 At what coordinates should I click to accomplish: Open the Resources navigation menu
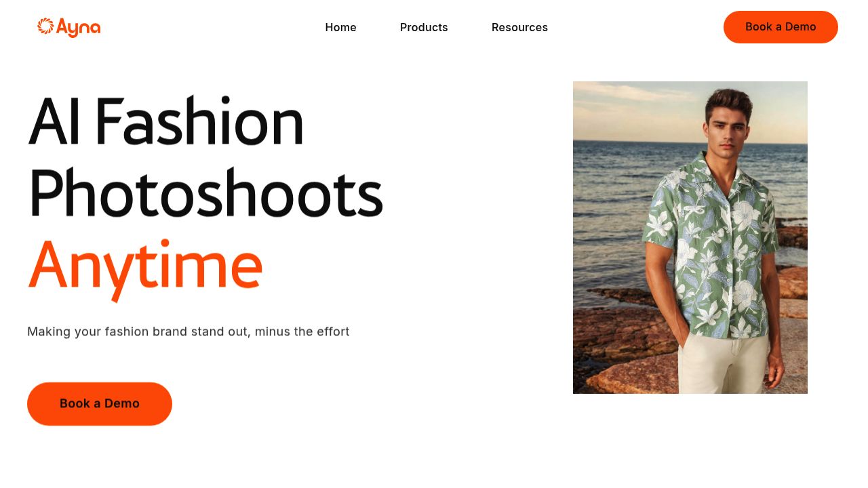point(519,27)
